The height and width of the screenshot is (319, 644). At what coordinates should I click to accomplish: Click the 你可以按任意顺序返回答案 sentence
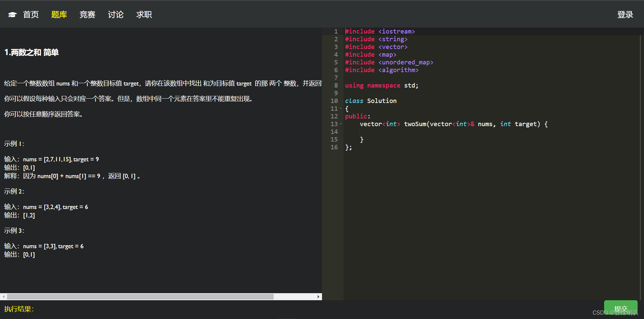click(x=43, y=114)
